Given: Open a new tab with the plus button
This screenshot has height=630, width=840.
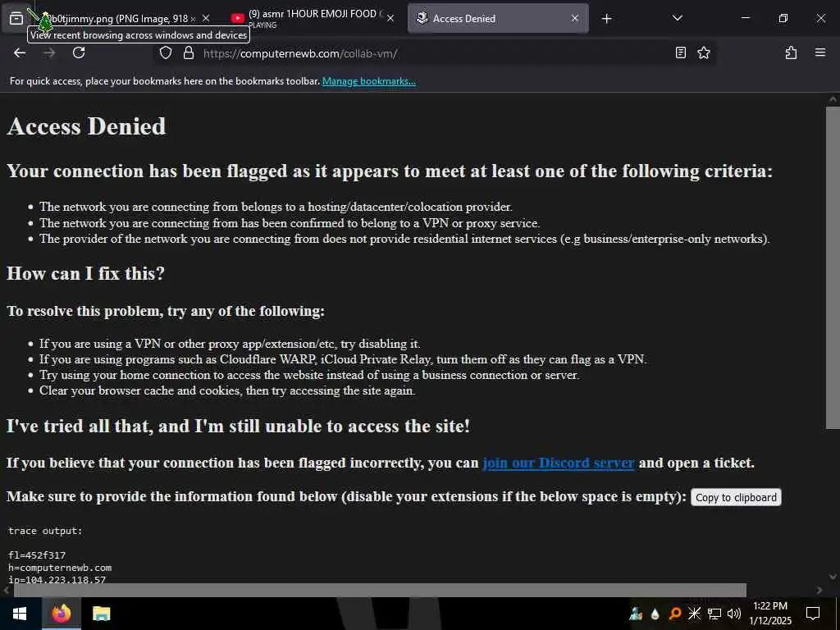Looking at the screenshot, I should [x=606, y=19].
